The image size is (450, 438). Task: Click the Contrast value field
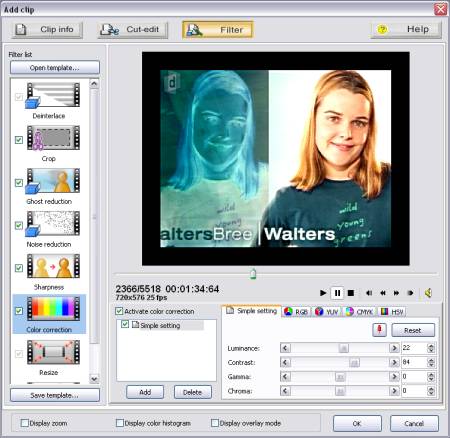(x=414, y=362)
